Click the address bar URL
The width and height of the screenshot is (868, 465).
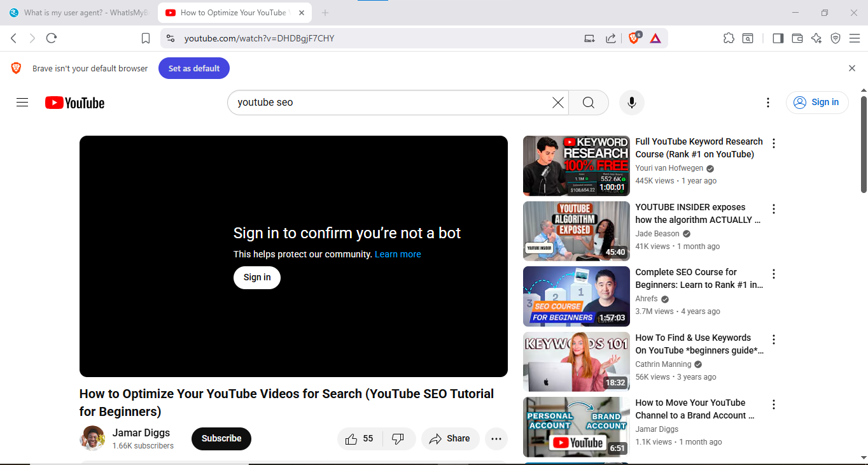259,38
